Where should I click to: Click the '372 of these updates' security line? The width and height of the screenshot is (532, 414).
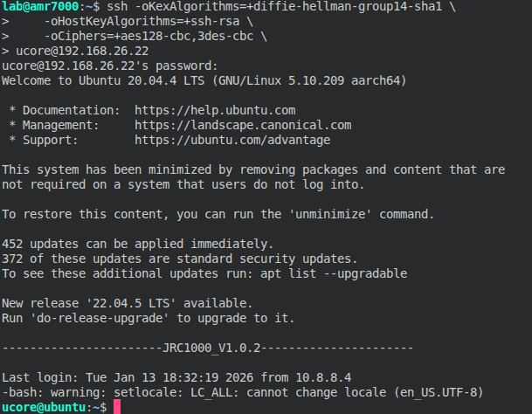tap(179, 259)
